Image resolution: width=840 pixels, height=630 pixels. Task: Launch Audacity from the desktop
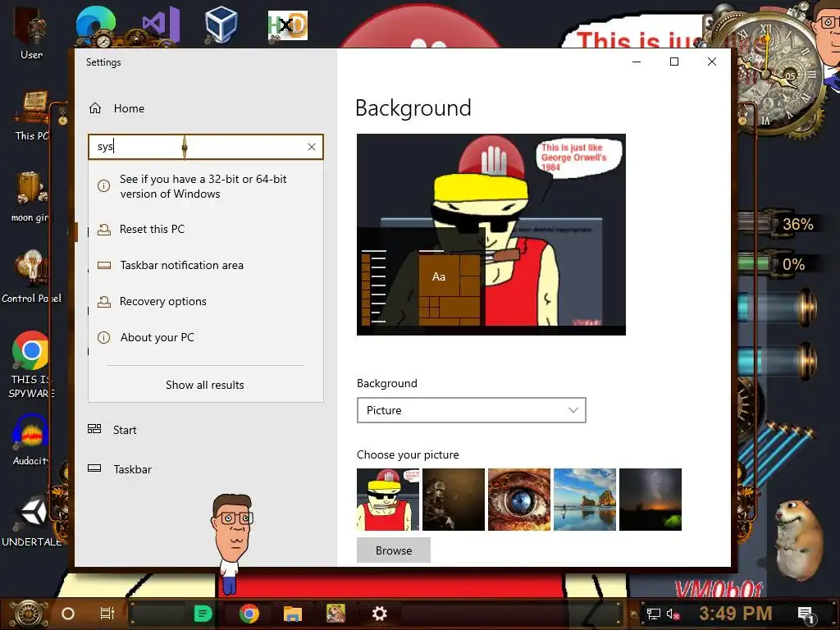tap(30, 440)
